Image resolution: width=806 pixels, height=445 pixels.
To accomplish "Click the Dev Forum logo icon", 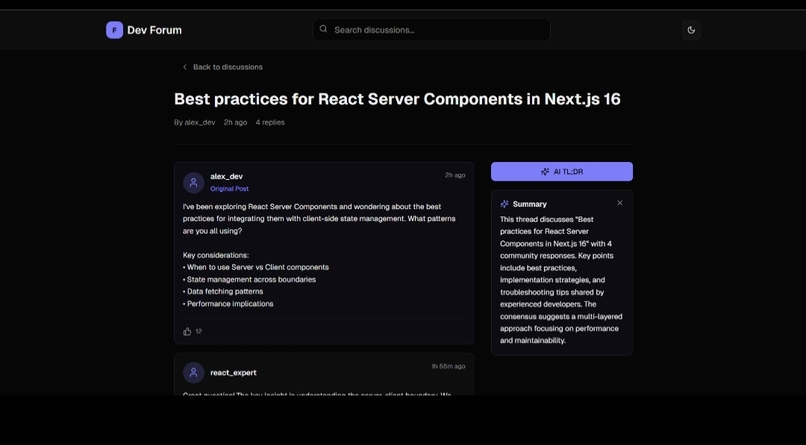I will (114, 30).
